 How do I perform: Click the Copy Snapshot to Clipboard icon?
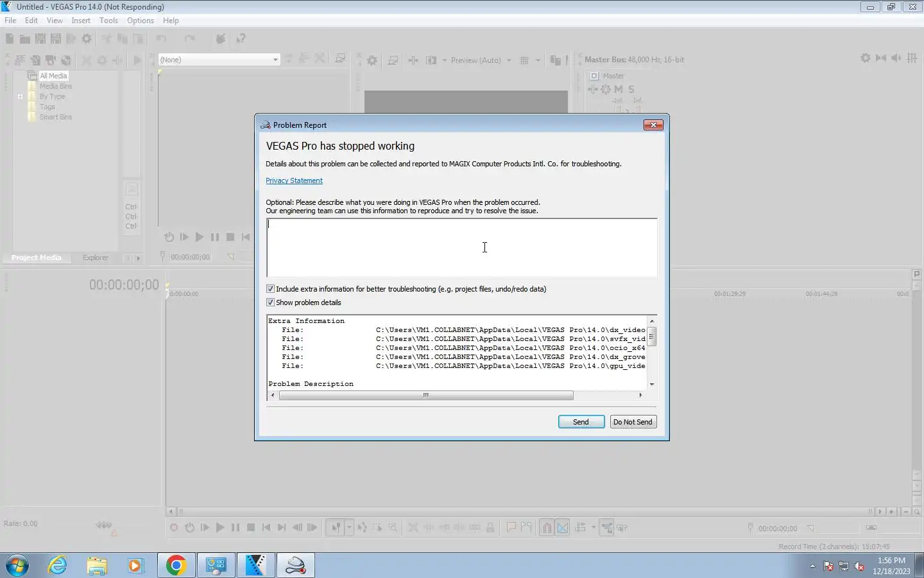556,60
